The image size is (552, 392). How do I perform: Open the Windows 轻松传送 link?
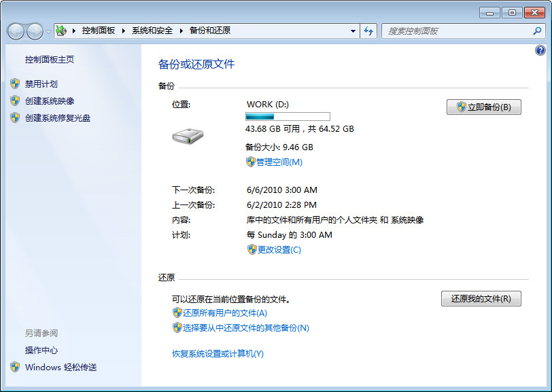coord(61,368)
